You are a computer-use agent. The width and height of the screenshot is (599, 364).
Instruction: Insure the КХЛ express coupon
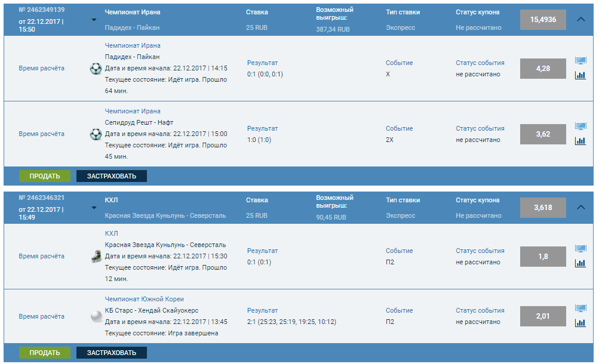click(112, 353)
